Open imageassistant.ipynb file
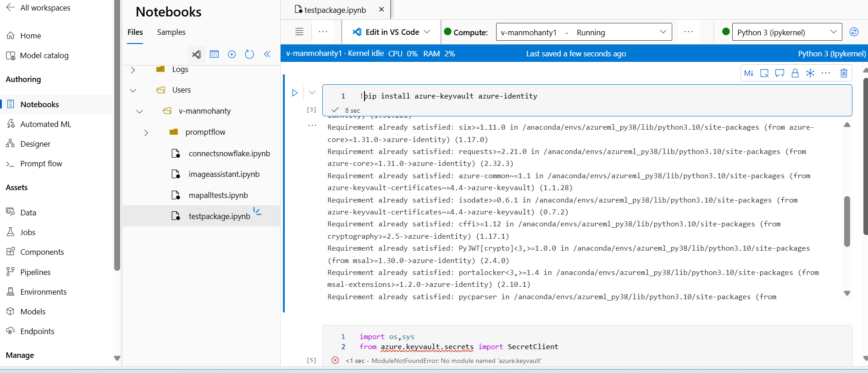 coord(224,174)
